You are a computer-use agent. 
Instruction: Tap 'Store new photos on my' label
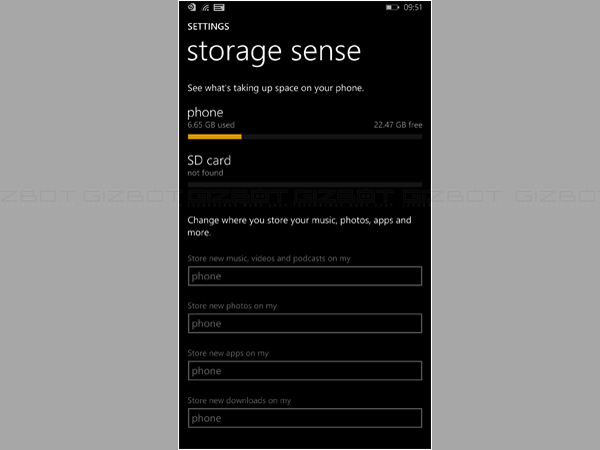click(232, 306)
